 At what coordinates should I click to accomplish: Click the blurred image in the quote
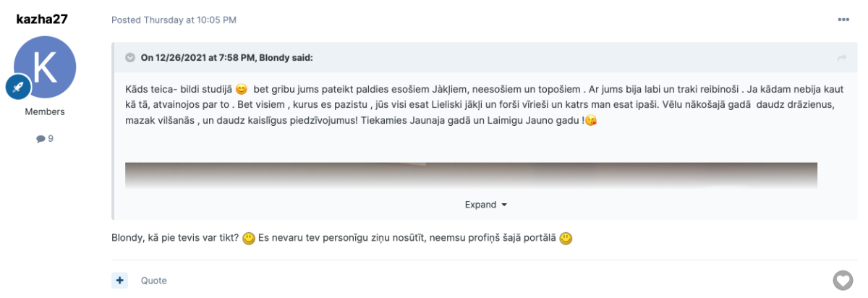(x=471, y=174)
